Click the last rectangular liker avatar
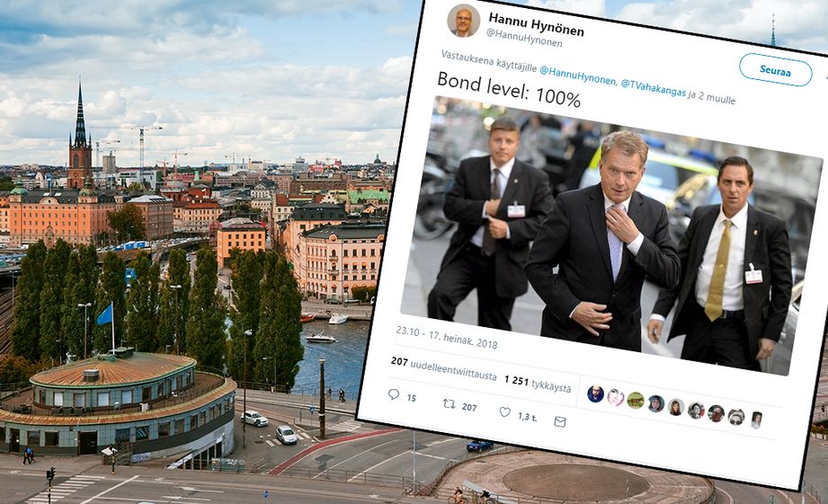The height and width of the screenshot is (504, 828). [x=756, y=420]
